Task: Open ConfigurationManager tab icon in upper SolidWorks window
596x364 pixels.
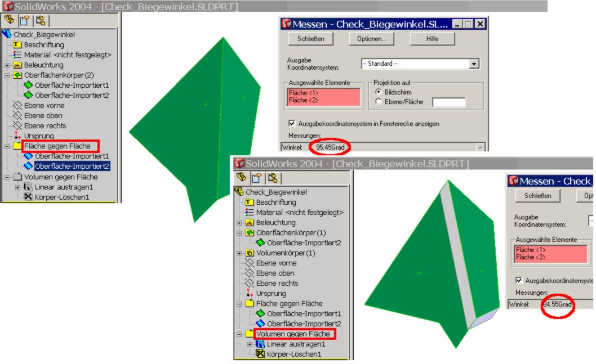Action: pyautogui.click(x=41, y=20)
